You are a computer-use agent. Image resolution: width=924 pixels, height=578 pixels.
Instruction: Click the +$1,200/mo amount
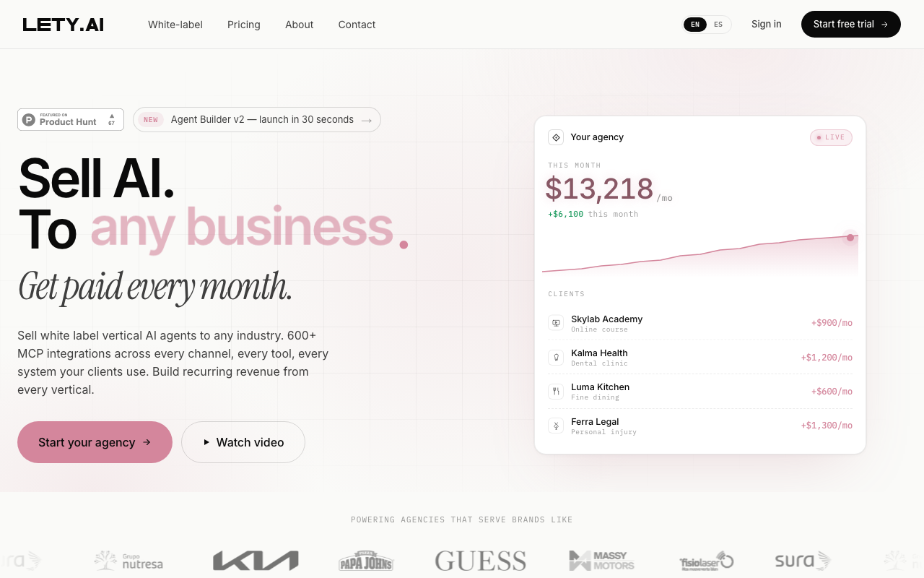[x=827, y=357]
